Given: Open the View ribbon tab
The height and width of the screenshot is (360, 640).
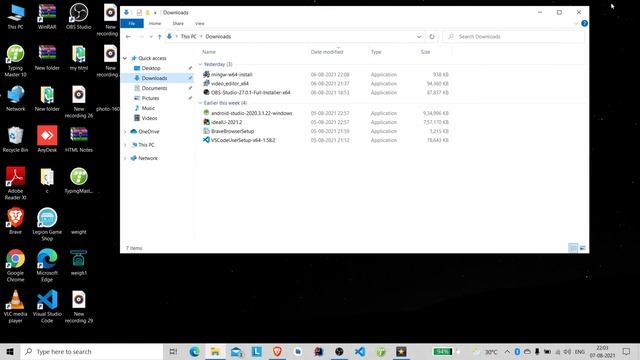Looking at the screenshot, I should (x=200, y=23).
